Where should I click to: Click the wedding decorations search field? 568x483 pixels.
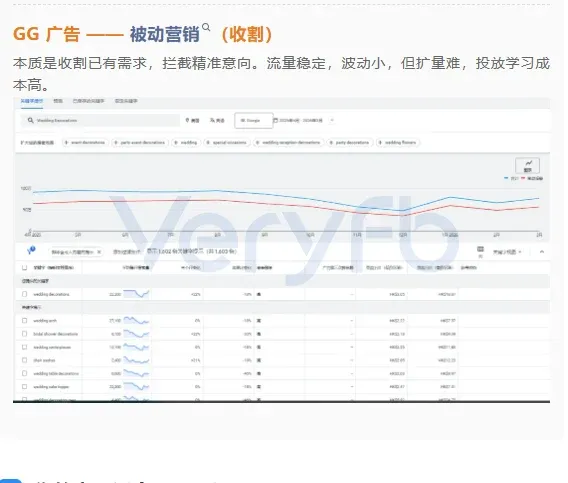pos(100,120)
